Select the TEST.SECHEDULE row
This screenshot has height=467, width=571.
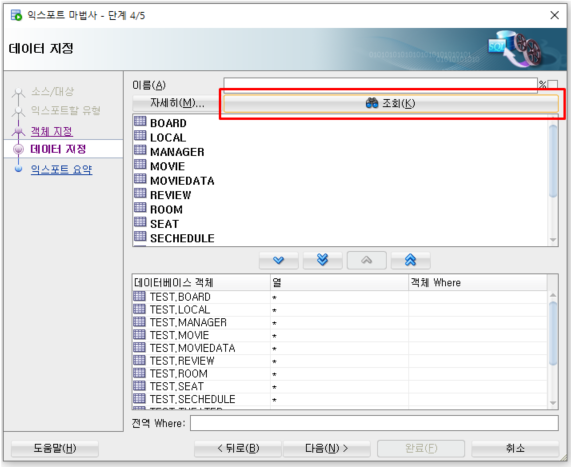[x=339, y=399]
